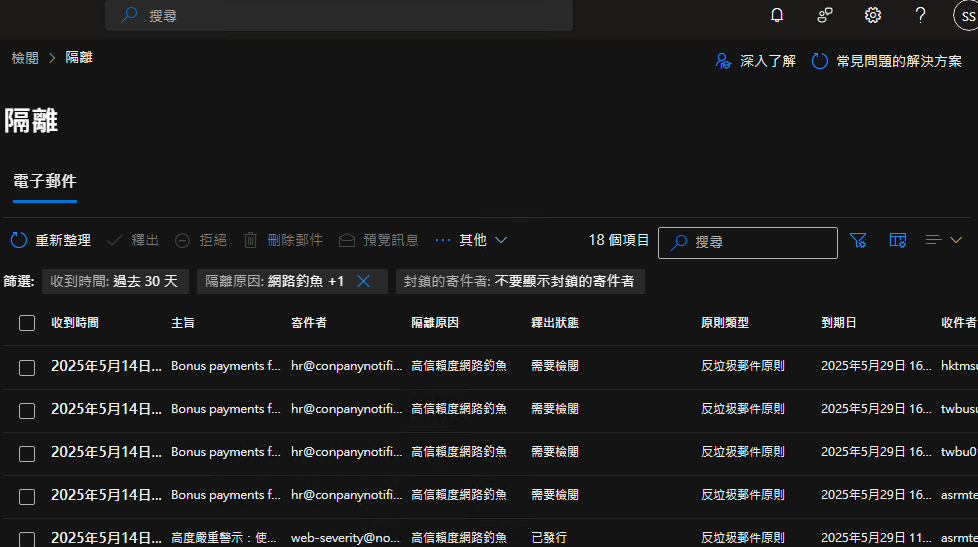This screenshot has height=547, width=978.
Task: Open the settings gear icon
Action: 873,15
